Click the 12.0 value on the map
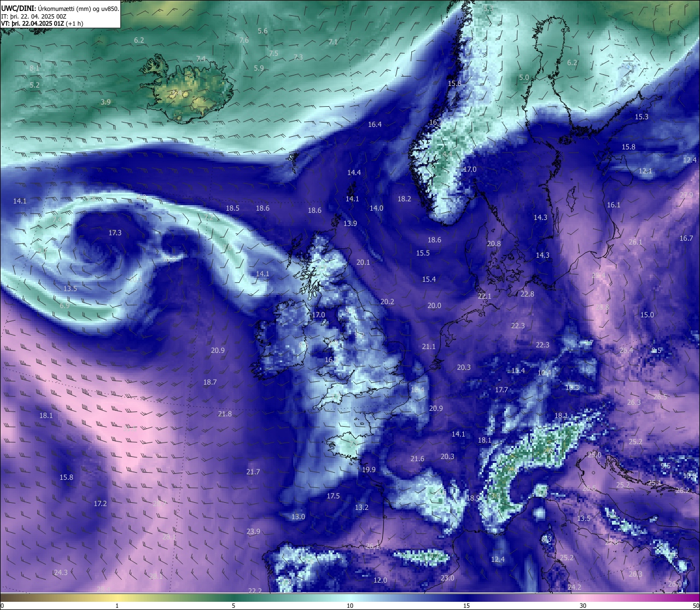The image size is (700, 610). [x=380, y=580]
